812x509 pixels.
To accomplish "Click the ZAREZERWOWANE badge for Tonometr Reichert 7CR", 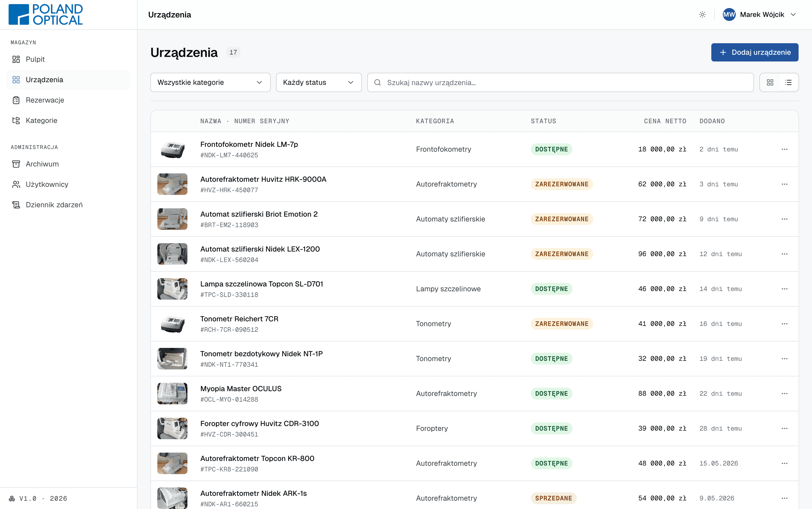I will [562, 324].
